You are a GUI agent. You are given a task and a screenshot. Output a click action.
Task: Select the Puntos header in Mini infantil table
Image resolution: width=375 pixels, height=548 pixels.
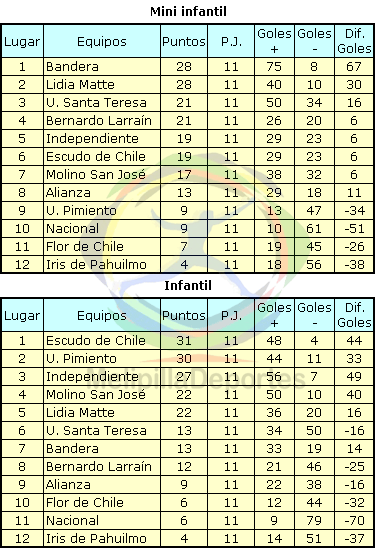tap(184, 42)
